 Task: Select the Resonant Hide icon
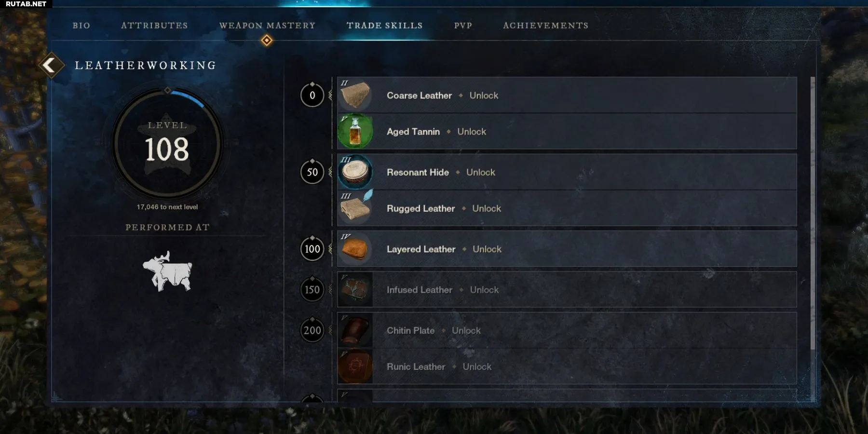(x=355, y=172)
